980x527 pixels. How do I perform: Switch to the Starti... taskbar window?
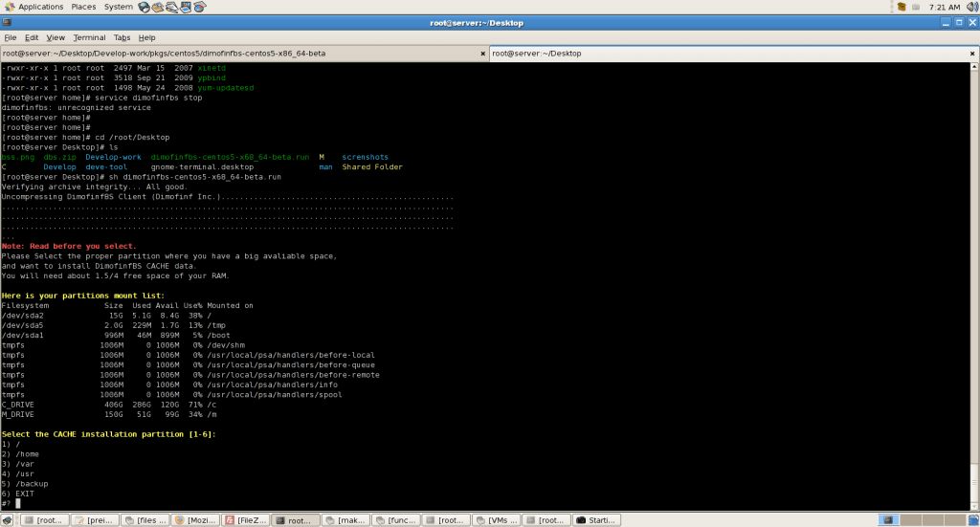pos(597,519)
